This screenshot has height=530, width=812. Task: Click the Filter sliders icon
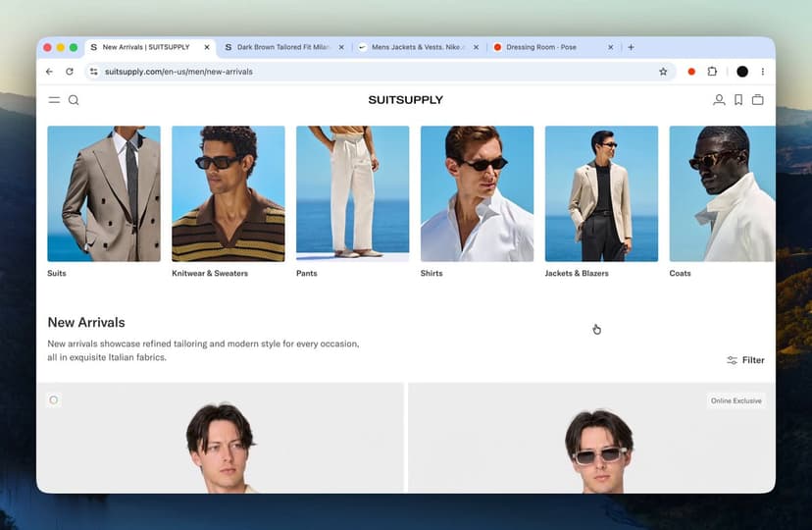click(732, 360)
